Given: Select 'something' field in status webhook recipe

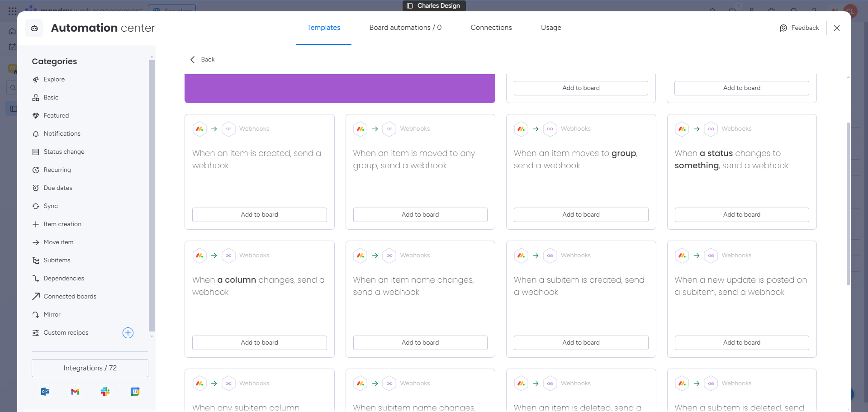Looking at the screenshot, I should click(x=697, y=166).
